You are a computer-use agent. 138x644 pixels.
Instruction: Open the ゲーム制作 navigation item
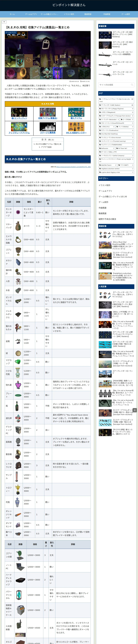pos(126,14)
